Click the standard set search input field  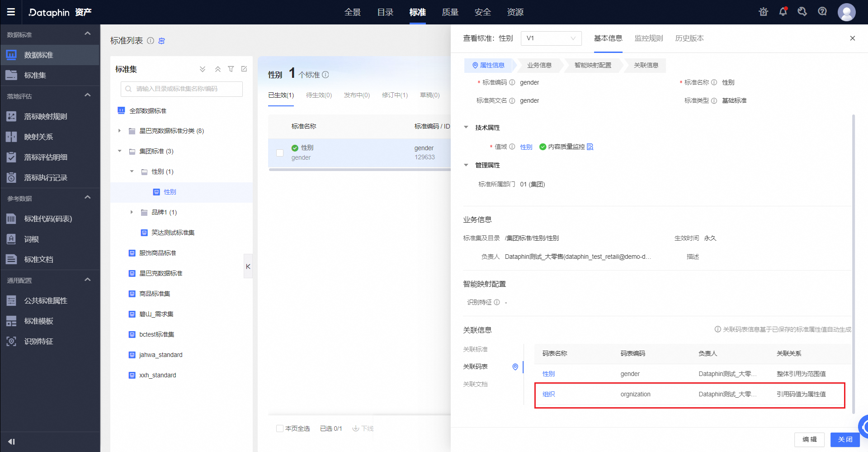coord(181,89)
